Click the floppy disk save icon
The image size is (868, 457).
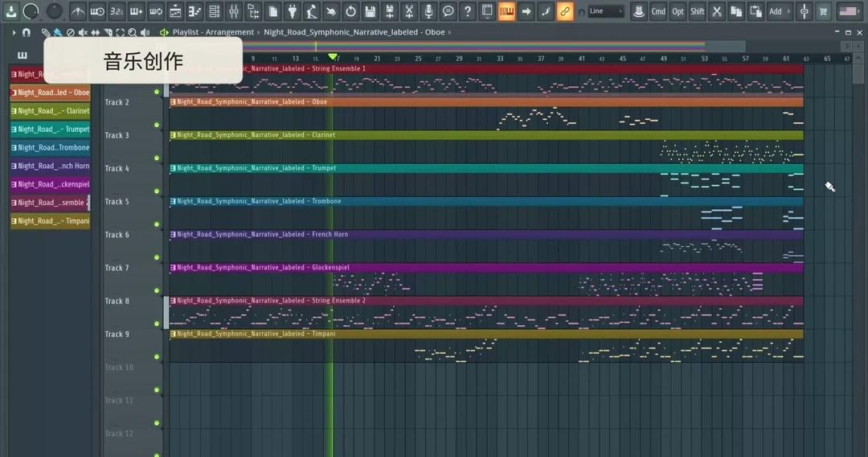click(x=371, y=11)
